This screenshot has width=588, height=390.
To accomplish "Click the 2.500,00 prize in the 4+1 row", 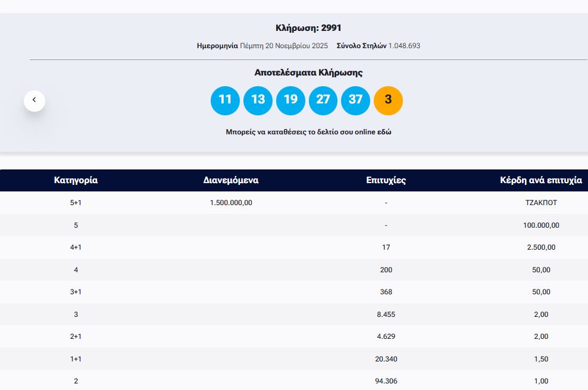I will (541, 247).
